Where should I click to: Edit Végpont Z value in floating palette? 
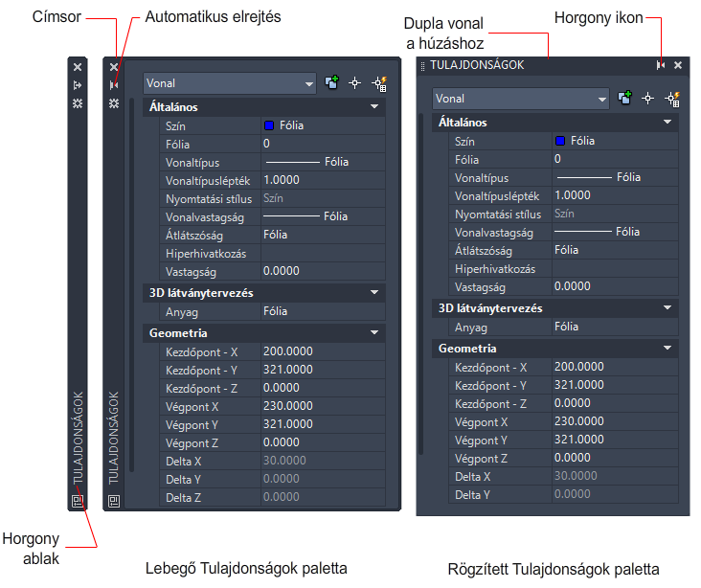click(x=323, y=442)
